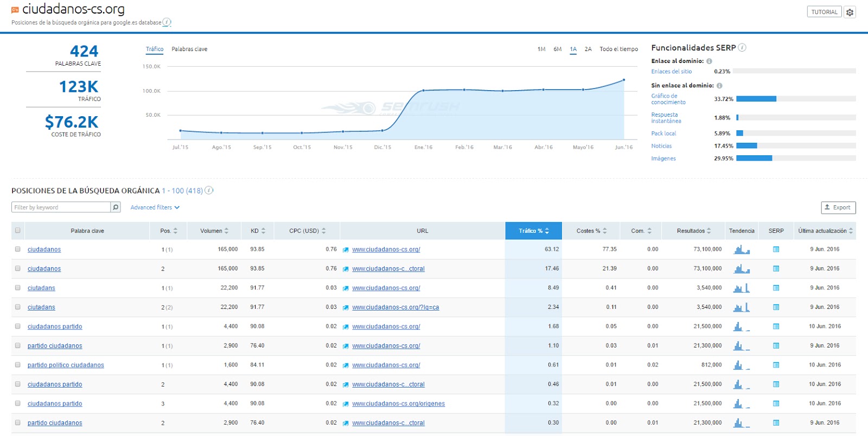868x436 pixels.
Task: Open URL www.ciudadanos-cs.org/origenes link
Action: (398, 403)
